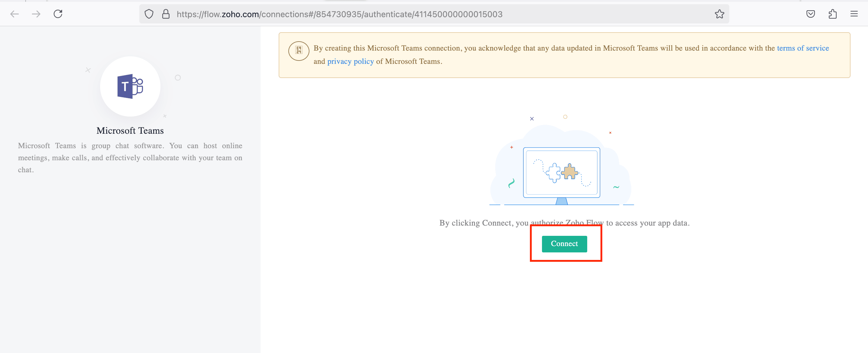Reload the current page
The width and height of the screenshot is (868, 353).
pos(58,14)
